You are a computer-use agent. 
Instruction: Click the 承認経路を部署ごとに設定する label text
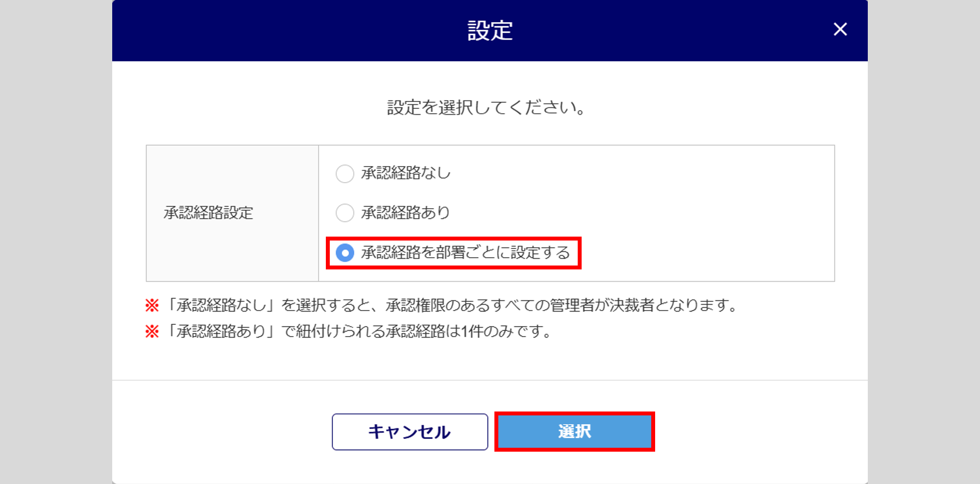[x=465, y=253]
